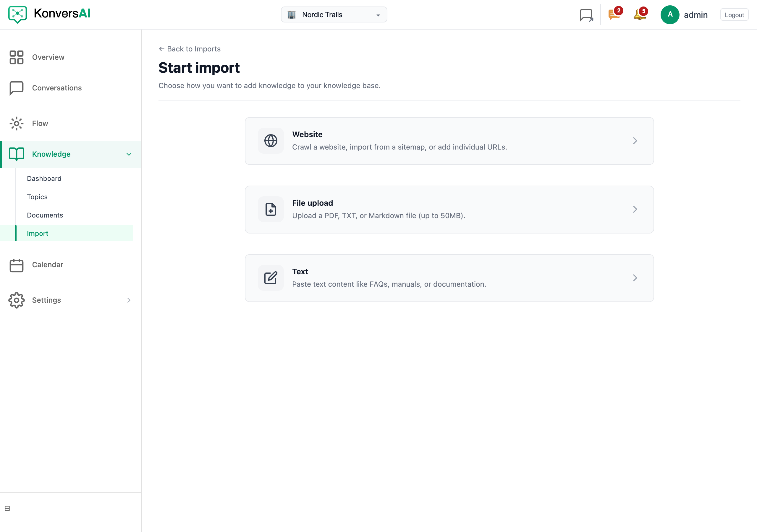This screenshot has height=532, width=757.
Task: Click the building icon beside Nordic Trails
Action: [x=292, y=14]
